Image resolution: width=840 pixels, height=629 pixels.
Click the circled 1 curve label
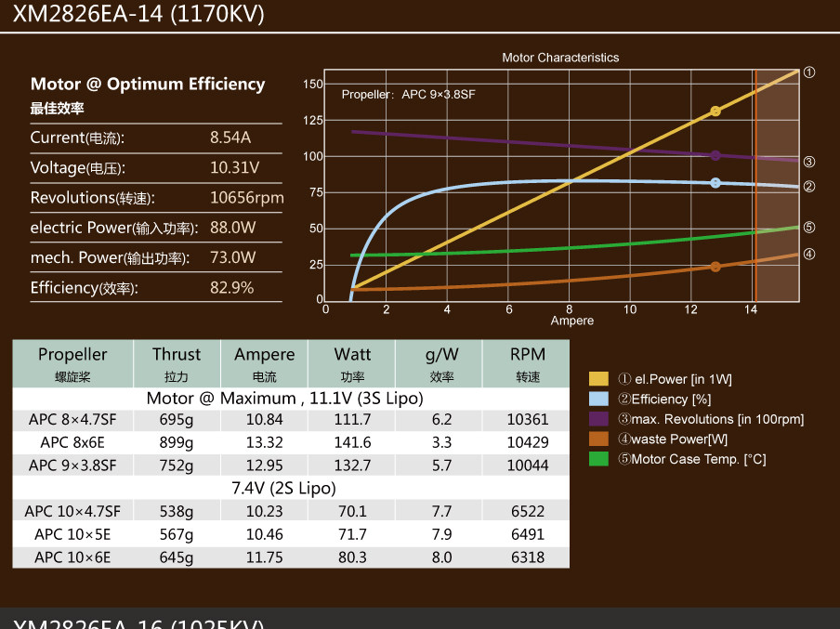(x=809, y=72)
